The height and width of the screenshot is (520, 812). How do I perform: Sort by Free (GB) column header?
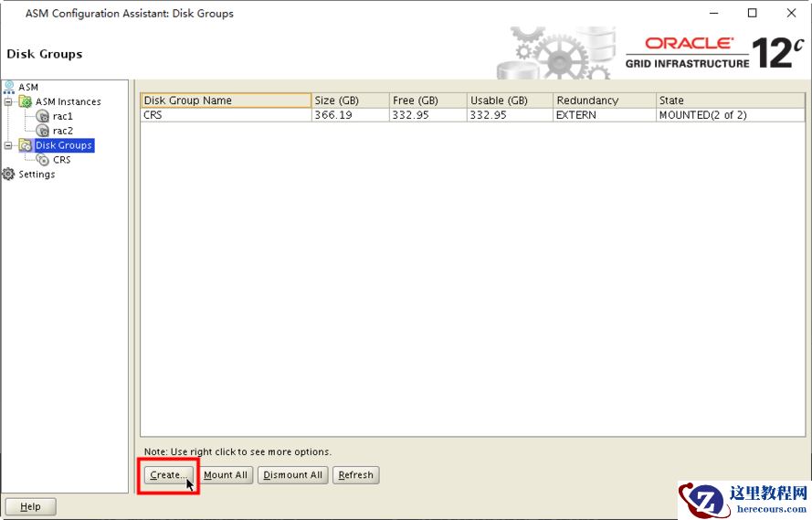(x=427, y=100)
